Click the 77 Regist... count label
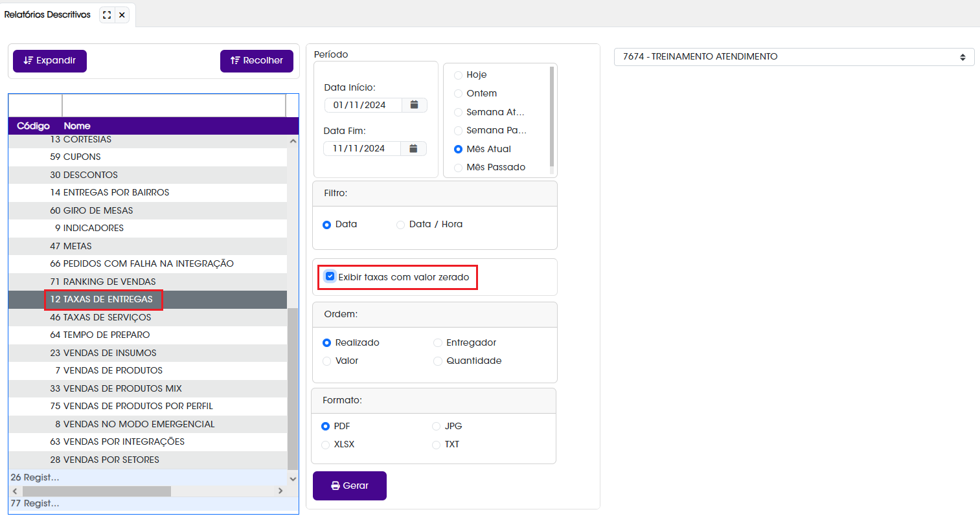 [35, 504]
